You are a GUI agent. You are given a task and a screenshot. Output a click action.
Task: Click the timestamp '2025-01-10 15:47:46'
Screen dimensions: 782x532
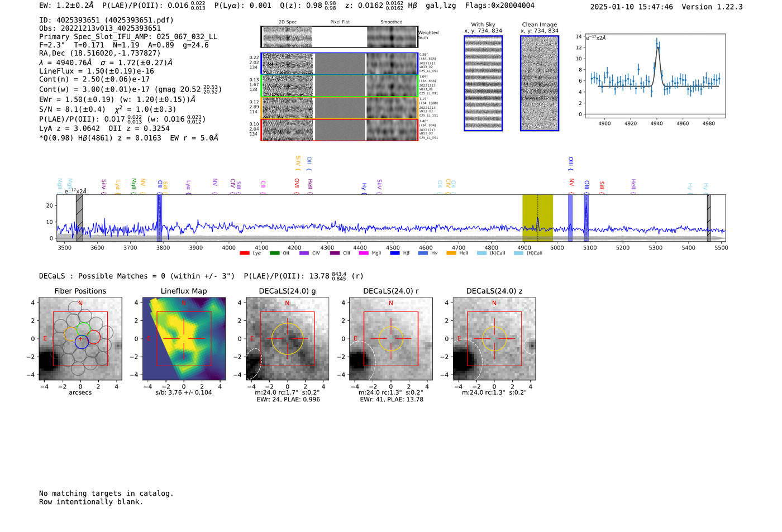632,7
